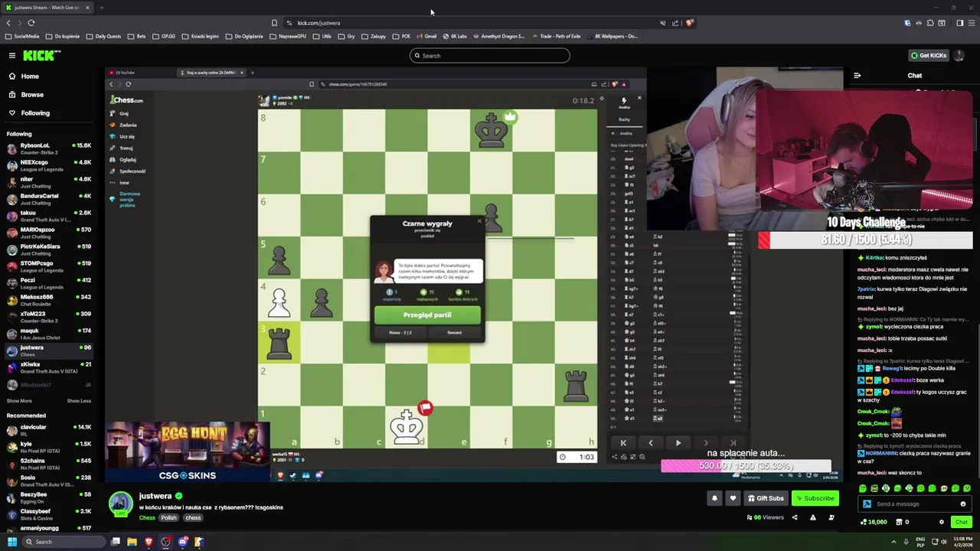Open BanduraCartel channel in sidebar

(50, 198)
